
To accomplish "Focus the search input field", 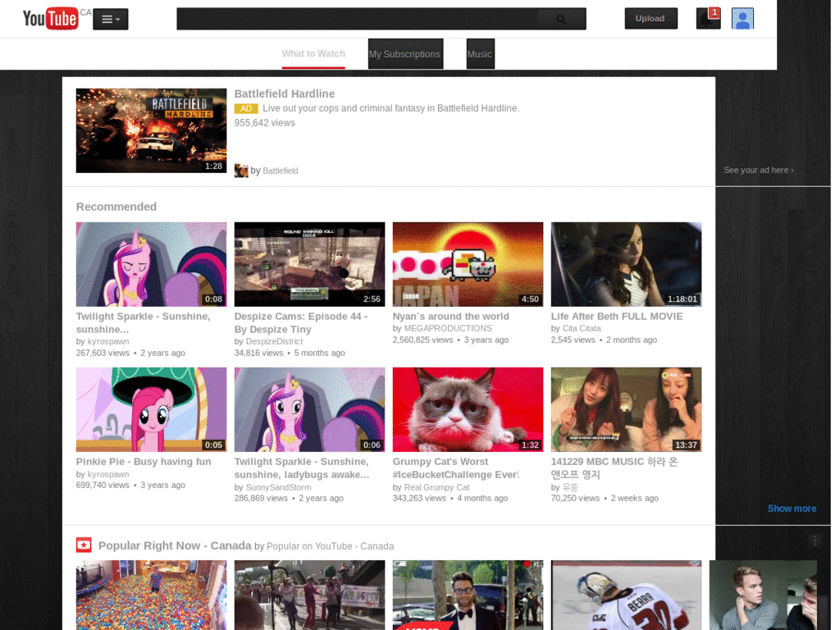I will [356, 19].
